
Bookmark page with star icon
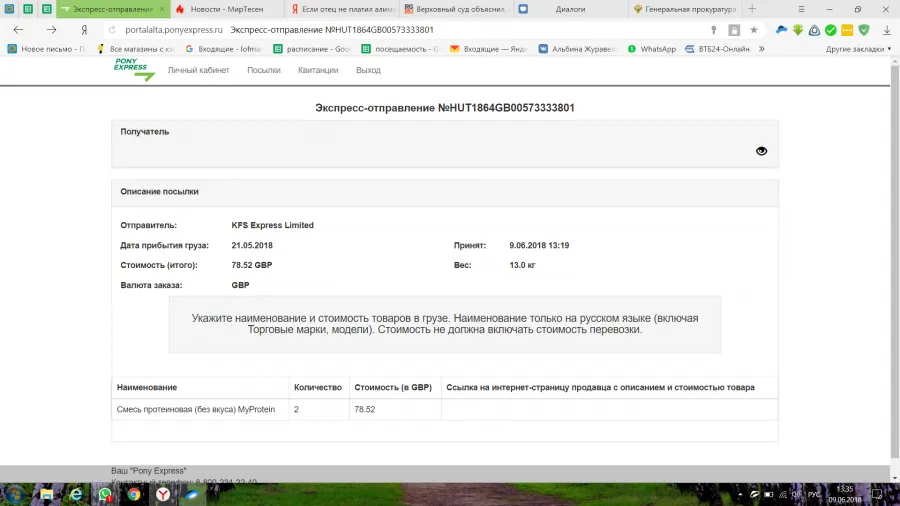(754, 30)
